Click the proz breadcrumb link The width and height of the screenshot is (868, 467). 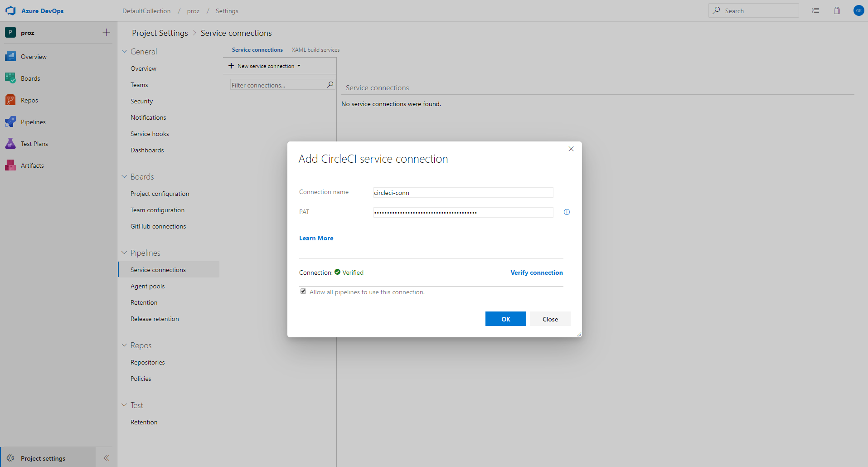click(x=193, y=11)
